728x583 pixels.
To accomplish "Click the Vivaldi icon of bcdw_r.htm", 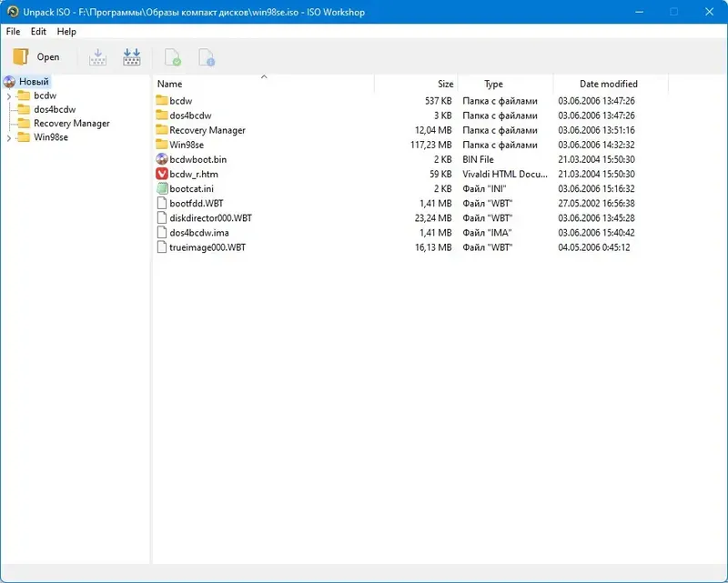I will [x=162, y=174].
